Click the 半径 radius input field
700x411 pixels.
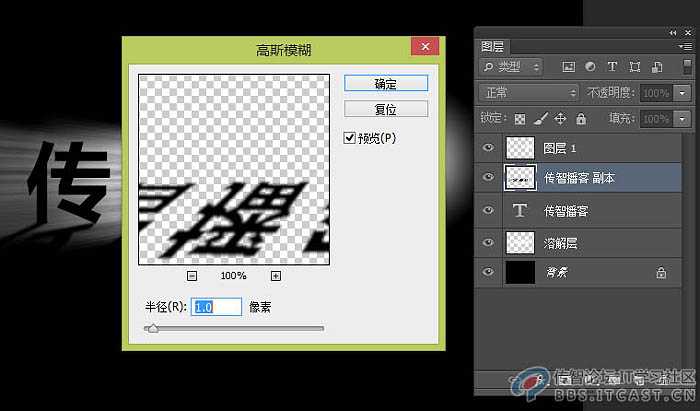[217, 307]
